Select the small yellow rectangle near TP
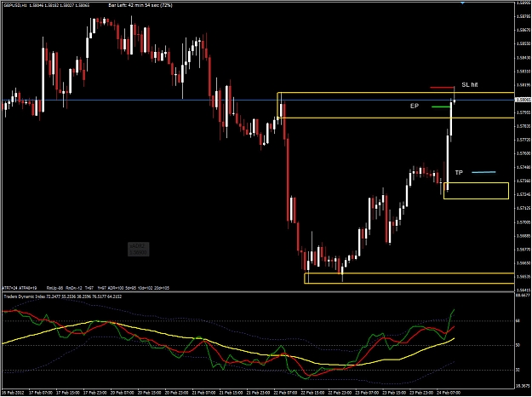The height and width of the screenshot is (397, 532). [x=476, y=191]
